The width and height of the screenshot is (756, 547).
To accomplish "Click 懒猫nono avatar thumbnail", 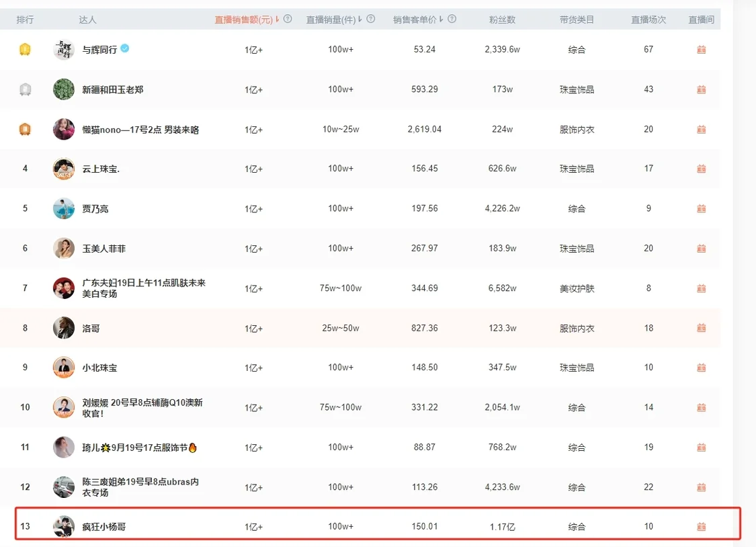I will click(64, 129).
